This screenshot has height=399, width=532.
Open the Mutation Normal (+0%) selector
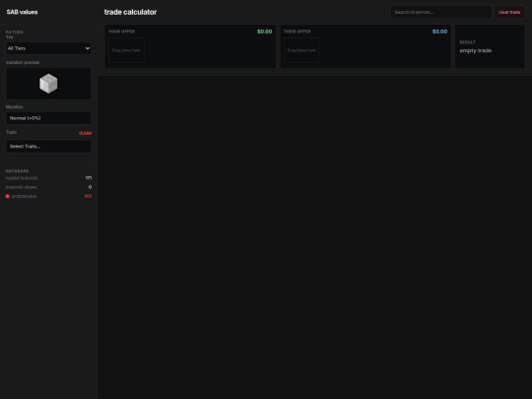[x=48, y=118]
